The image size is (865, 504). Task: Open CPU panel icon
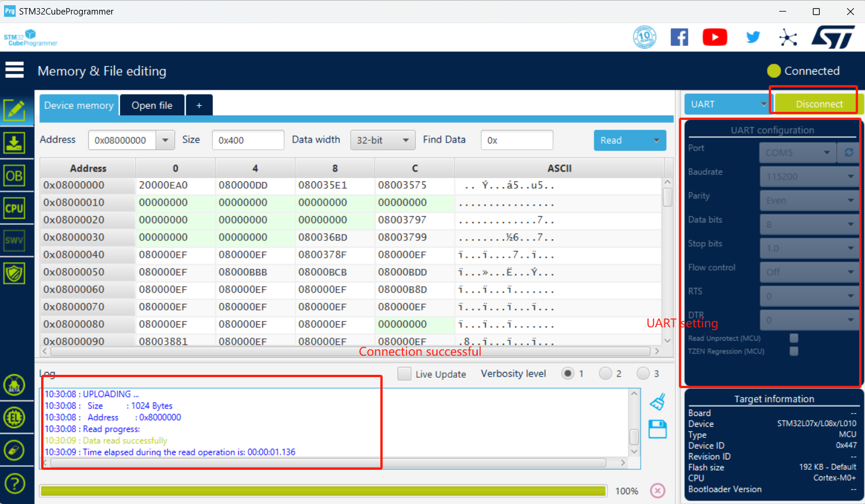pyautogui.click(x=14, y=208)
